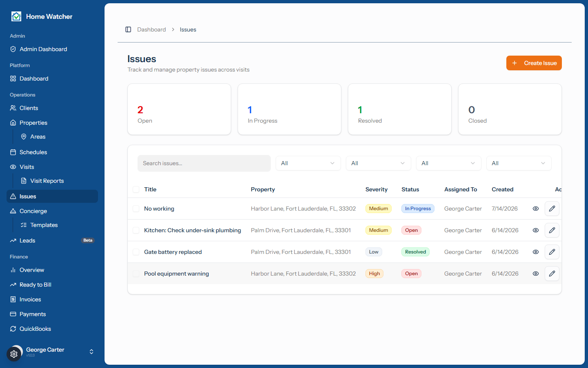The image size is (588, 368).
Task: Click the In Progress count card
Action: click(290, 109)
